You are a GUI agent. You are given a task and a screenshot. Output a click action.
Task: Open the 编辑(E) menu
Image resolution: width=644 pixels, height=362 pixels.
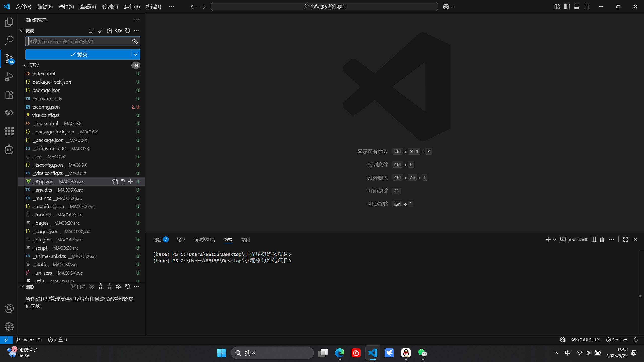[45, 7]
